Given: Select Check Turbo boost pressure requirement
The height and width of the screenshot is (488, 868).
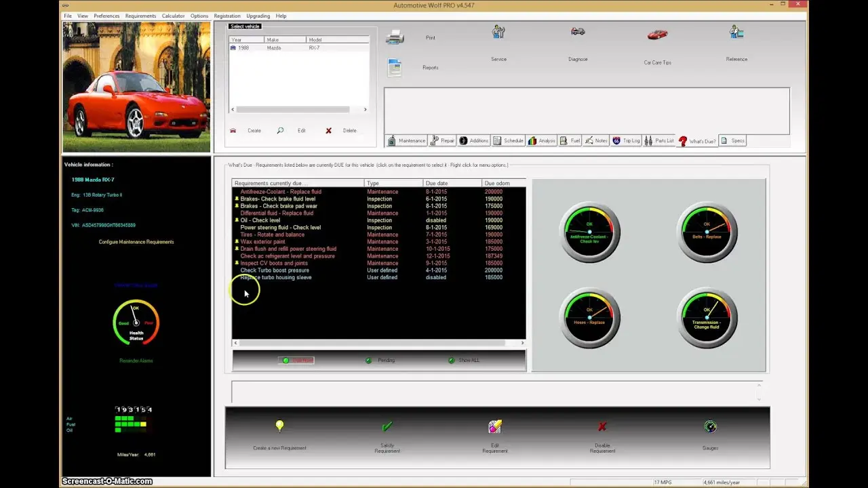Looking at the screenshot, I should click(378, 270).
